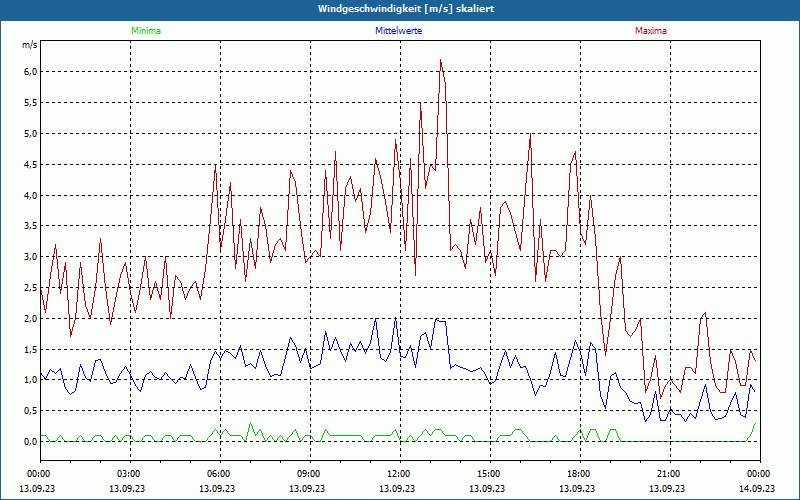800x500 pixels.
Task: Click the 06:00 time axis label
Action: pyautogui.click(x=220, y=474)
